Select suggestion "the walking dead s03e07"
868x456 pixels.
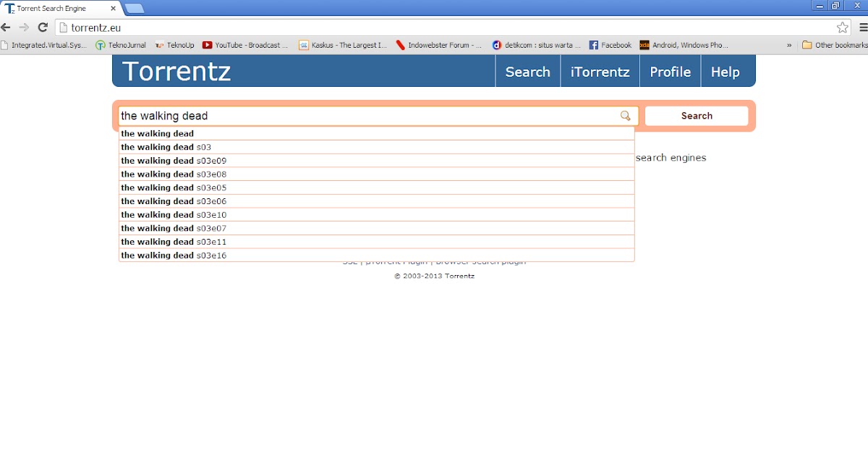[377, 228]
